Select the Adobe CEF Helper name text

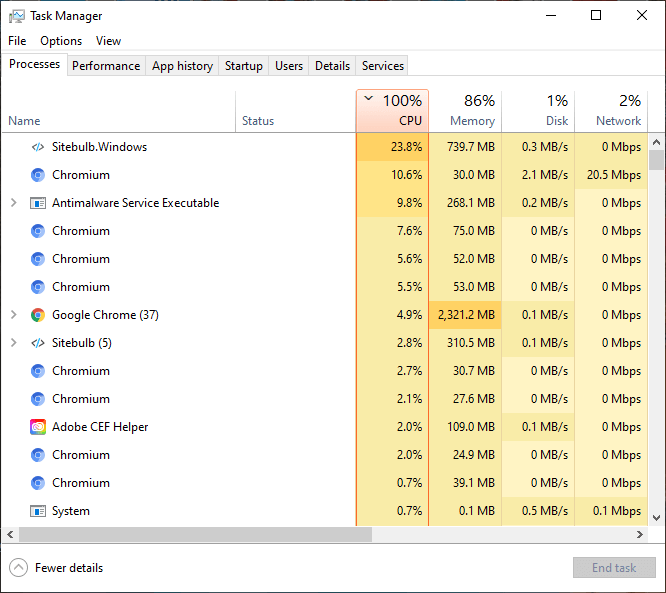[100, 427]
